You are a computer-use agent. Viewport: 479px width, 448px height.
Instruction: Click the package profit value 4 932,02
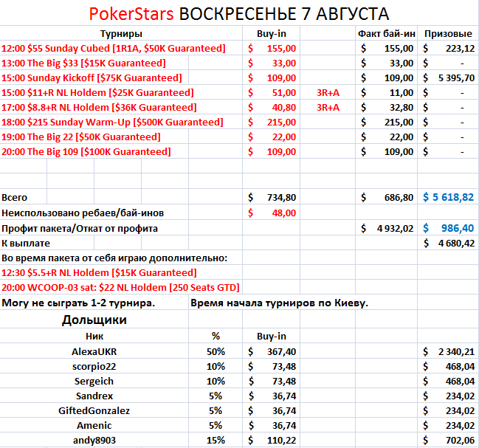pos(395,228)
